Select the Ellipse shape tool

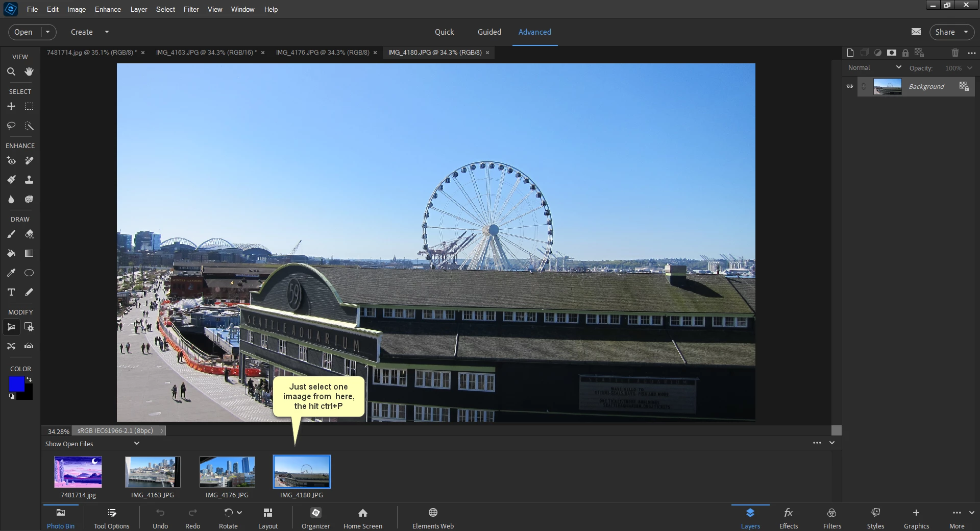pyautogui.click(x=29, y=273)
